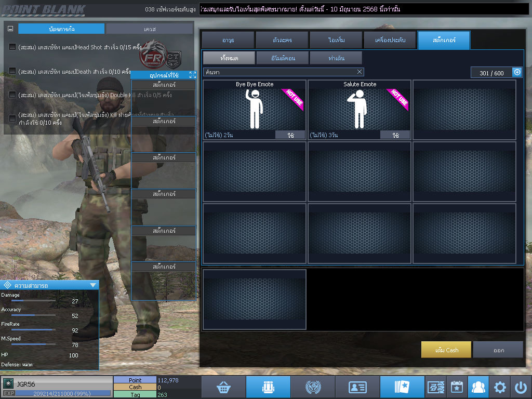This screenshot has width=532, height=399.
Task: Switch to the ไอเท็ม (items) tab
Action: [x=336, y=41]
